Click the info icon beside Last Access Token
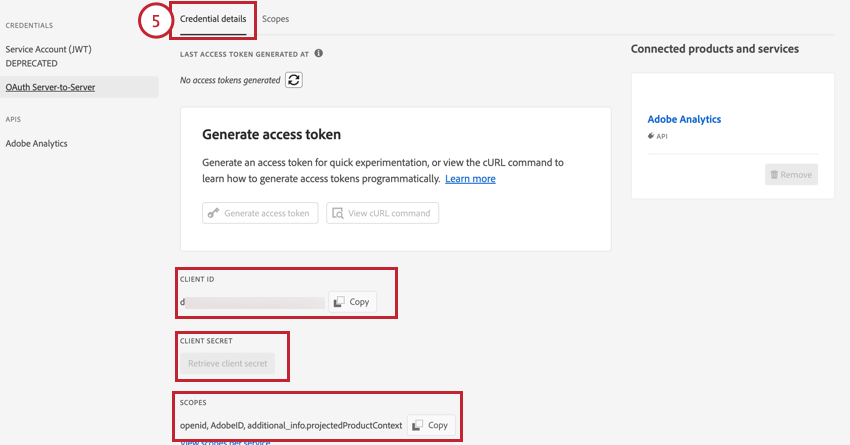 (318, 53)
